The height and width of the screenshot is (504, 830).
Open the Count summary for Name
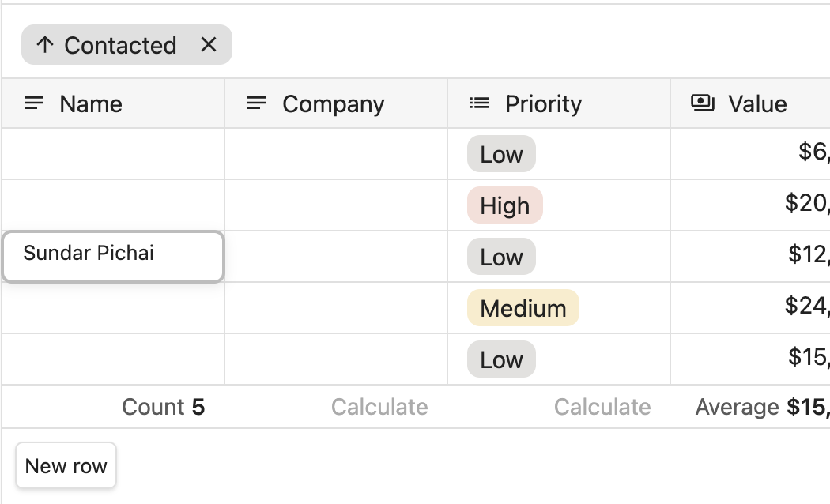pos(163,407)
